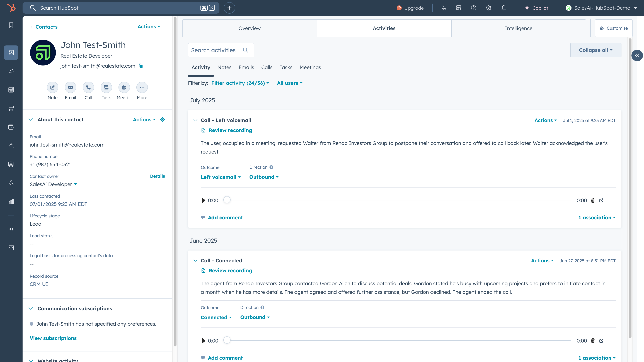Viewport: 644px width, 362px height.
Task: Open the Meeting scheduling icon
Action: 124,87
